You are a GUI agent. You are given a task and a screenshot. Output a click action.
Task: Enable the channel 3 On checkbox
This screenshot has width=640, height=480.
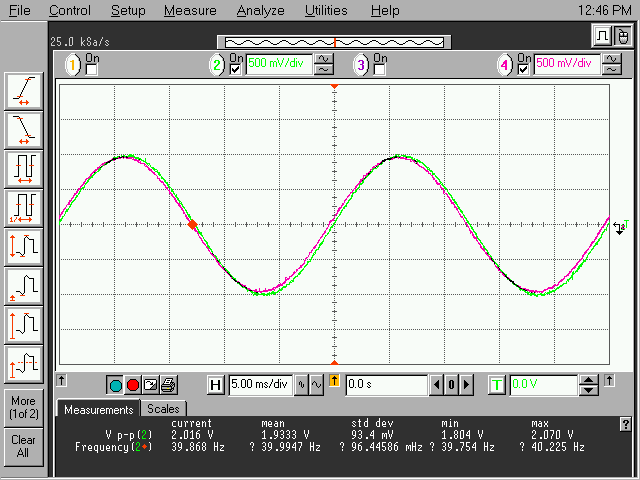(x=379, y=69)
